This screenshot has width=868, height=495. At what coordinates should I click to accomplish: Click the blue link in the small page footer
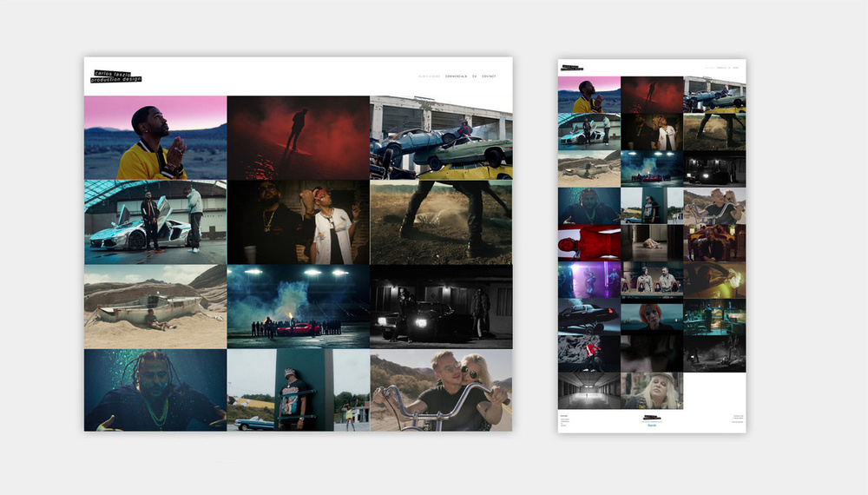point(652,426)
